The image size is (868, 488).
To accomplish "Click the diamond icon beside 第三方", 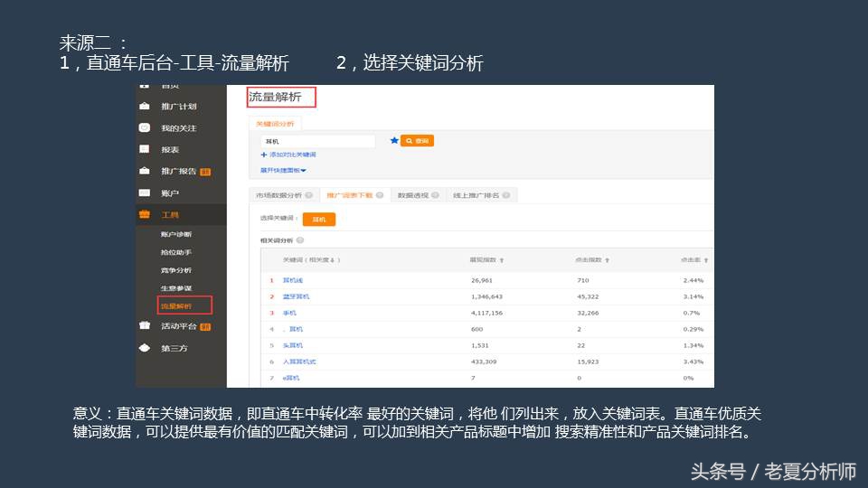I will pos(145,348).
